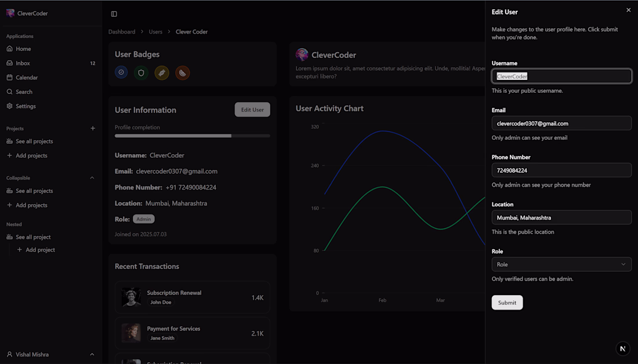Open Settings in the sidebar
This screenshot has height=364, width=638.
(51, 105)
